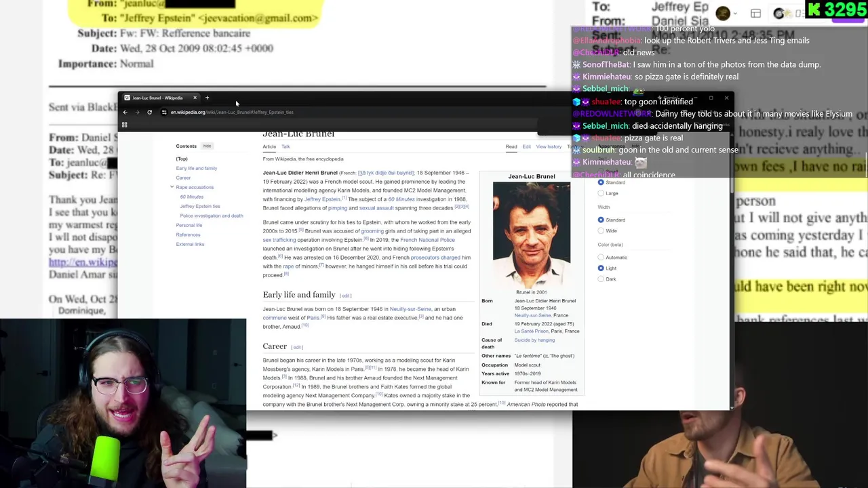868x488 pixels.
Task: Follow the prosecutors charged link
Action: [435, 258]
